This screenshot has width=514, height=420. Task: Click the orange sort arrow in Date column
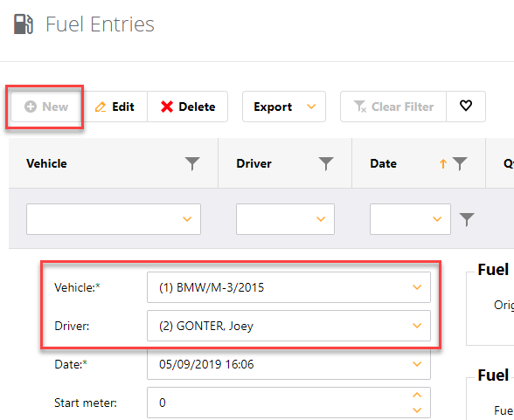[x=443, y=163]
